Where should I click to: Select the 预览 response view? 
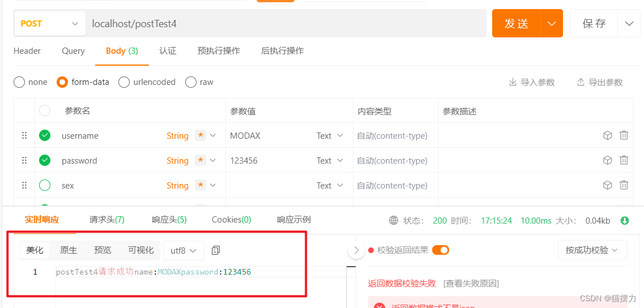coord(103,250)
